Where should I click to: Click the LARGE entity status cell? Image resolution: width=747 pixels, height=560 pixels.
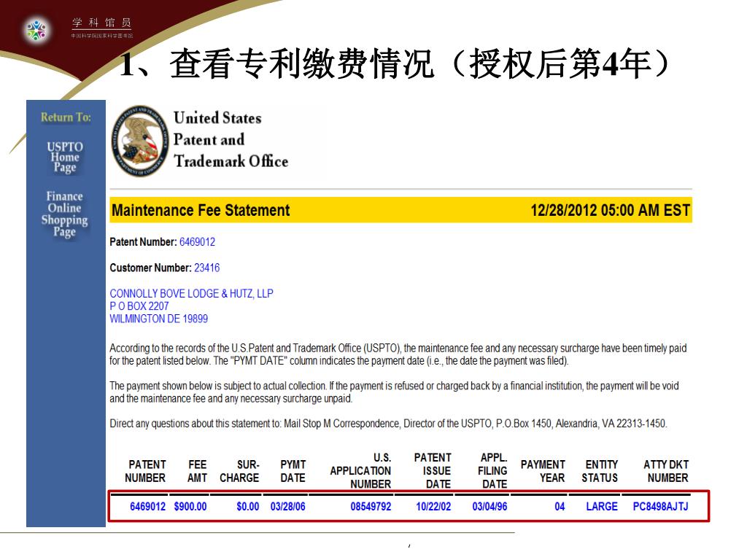(x=602, y=507)
